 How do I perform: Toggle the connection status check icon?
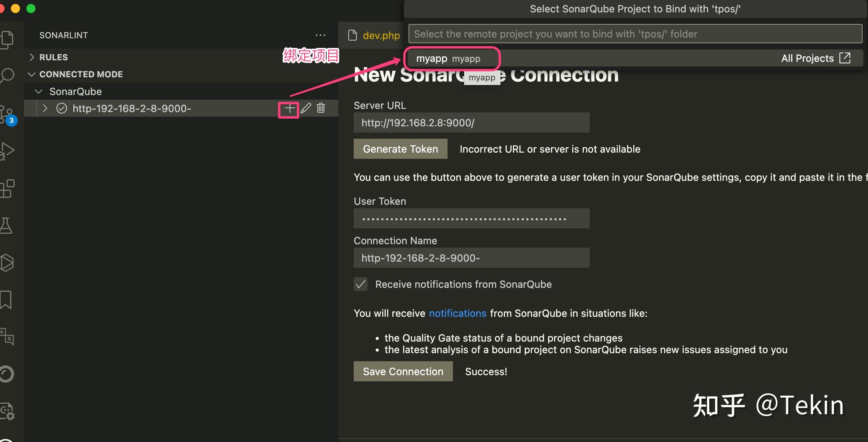click(62, 109)
